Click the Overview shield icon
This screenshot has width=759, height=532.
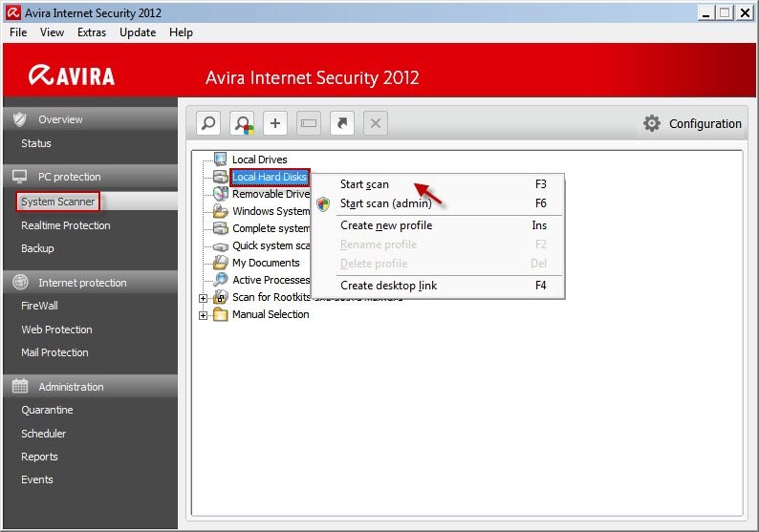[19, 119]
